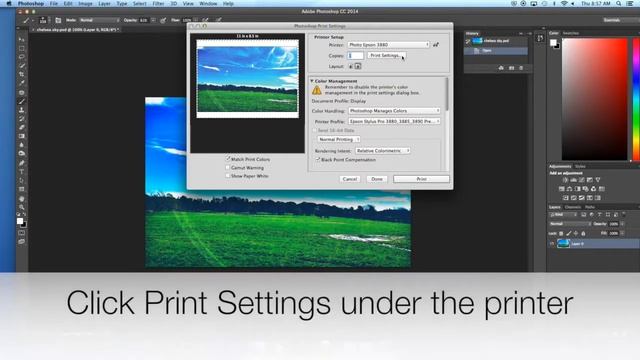Image resolution: width=640 pixels, height=360 pixels.
Task: Select the Pen tool
Action: pos(22,163)
